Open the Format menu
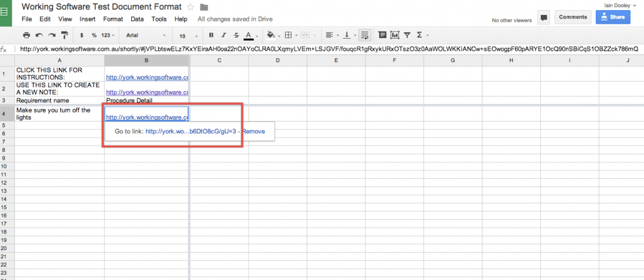Viewport: 644px width, 280px height. [113, 19]
